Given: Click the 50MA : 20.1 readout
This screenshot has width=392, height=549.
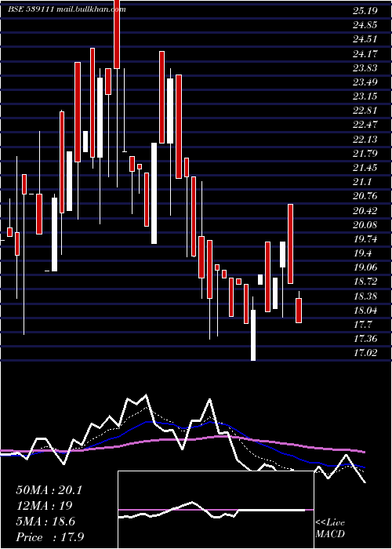Looking at the screenshot, I should 49,490.
